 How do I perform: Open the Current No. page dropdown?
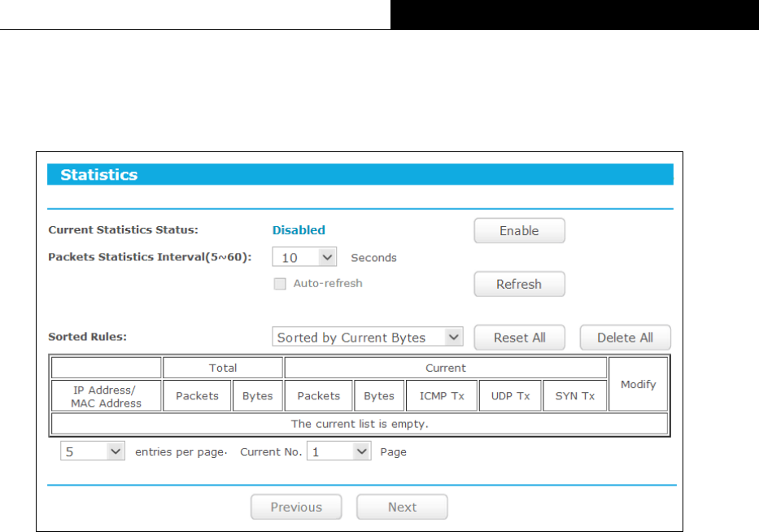339,451
